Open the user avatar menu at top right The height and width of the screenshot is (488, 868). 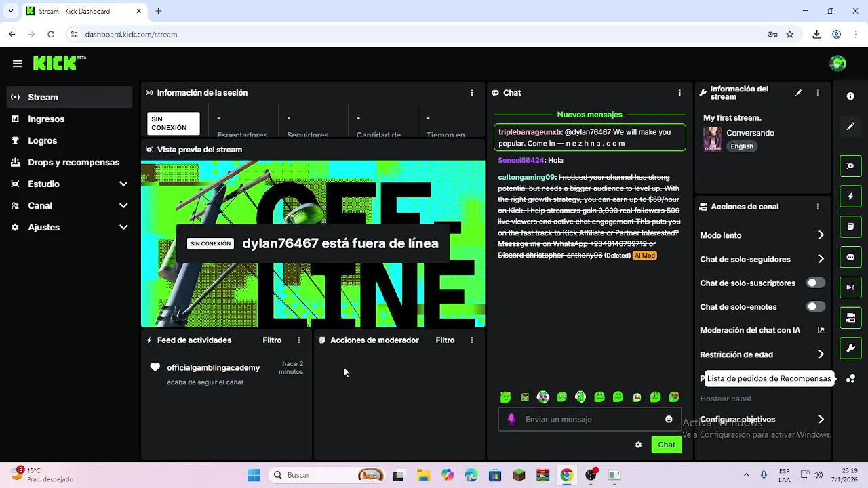pyautogui.click(x=837, y=64)
